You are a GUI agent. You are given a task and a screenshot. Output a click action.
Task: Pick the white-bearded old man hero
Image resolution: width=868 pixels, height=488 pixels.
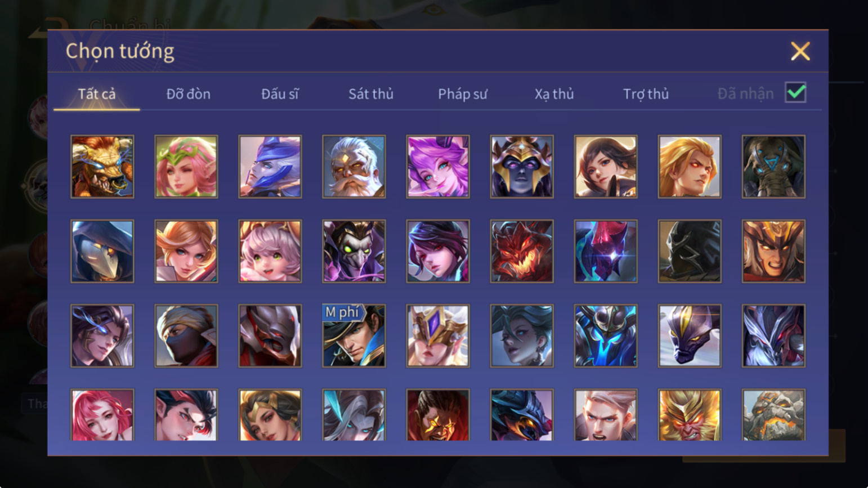(354, 167)
